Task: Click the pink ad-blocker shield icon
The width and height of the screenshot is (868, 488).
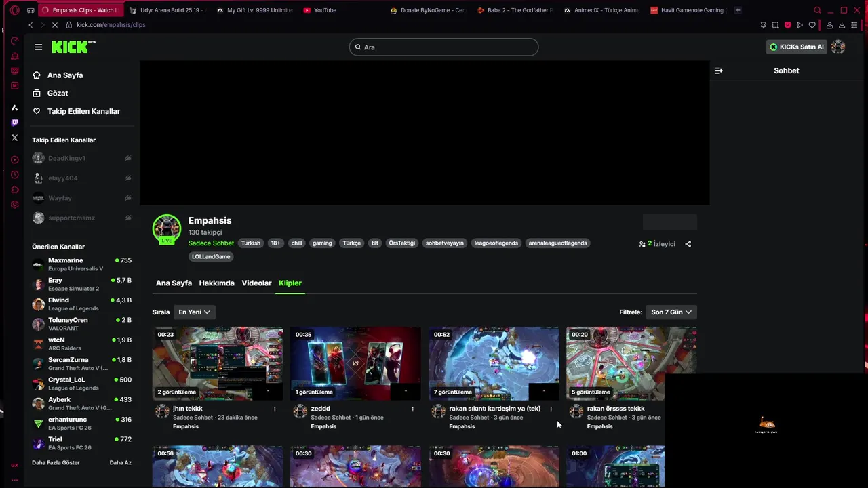Action: tap(787, 25)
